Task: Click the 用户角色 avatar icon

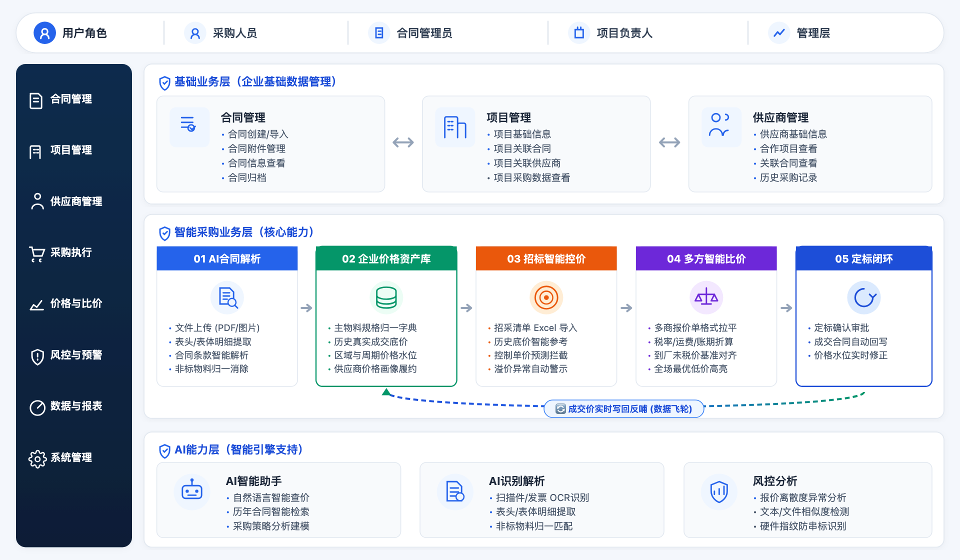Action: [44, 33]
